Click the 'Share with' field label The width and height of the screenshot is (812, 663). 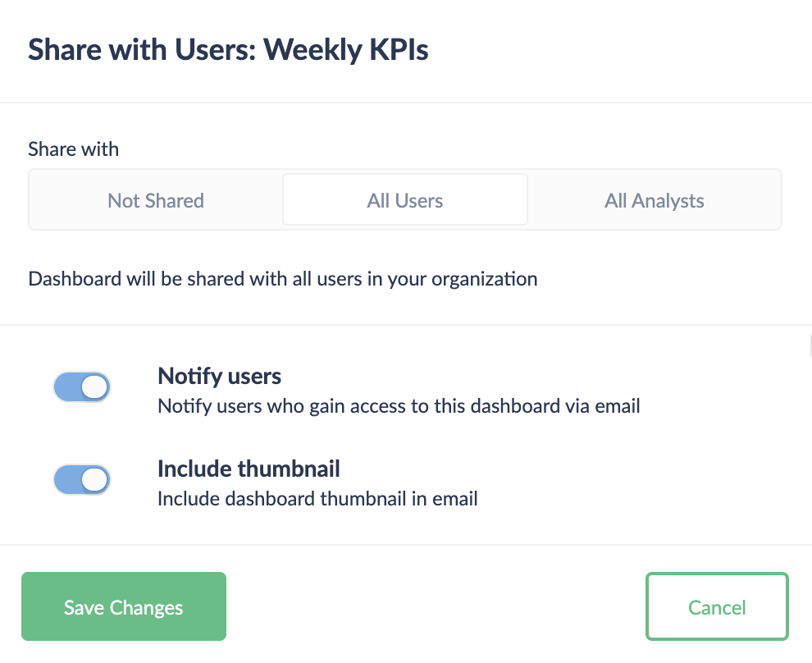click(x=74, y=149)
